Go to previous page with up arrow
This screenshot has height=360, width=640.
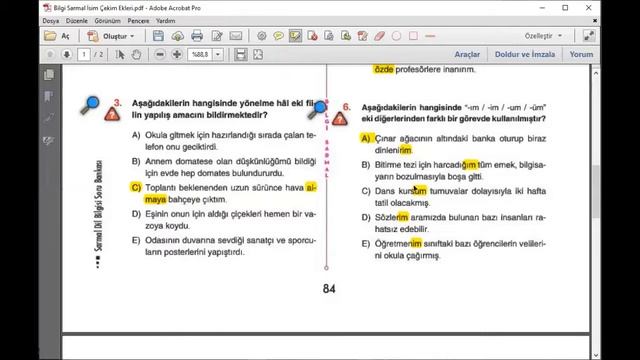coord(50,54)
